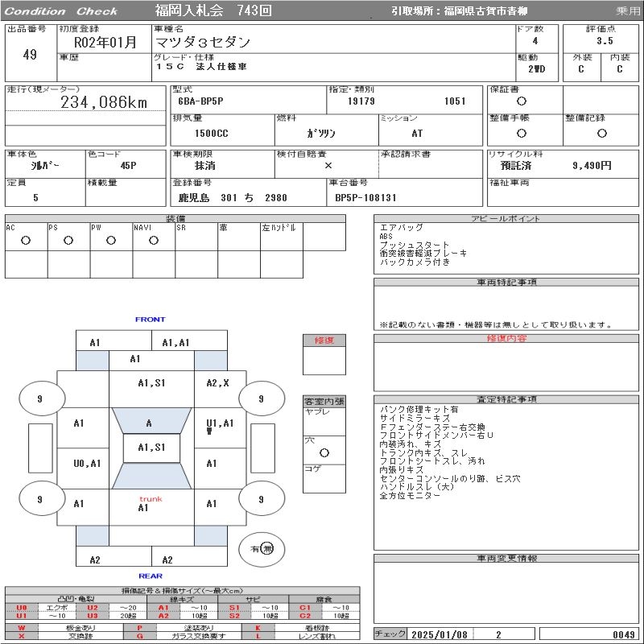Select the grade 15C 法人仕様車
The width and height of the screenshot is (644, 644).
201,66
